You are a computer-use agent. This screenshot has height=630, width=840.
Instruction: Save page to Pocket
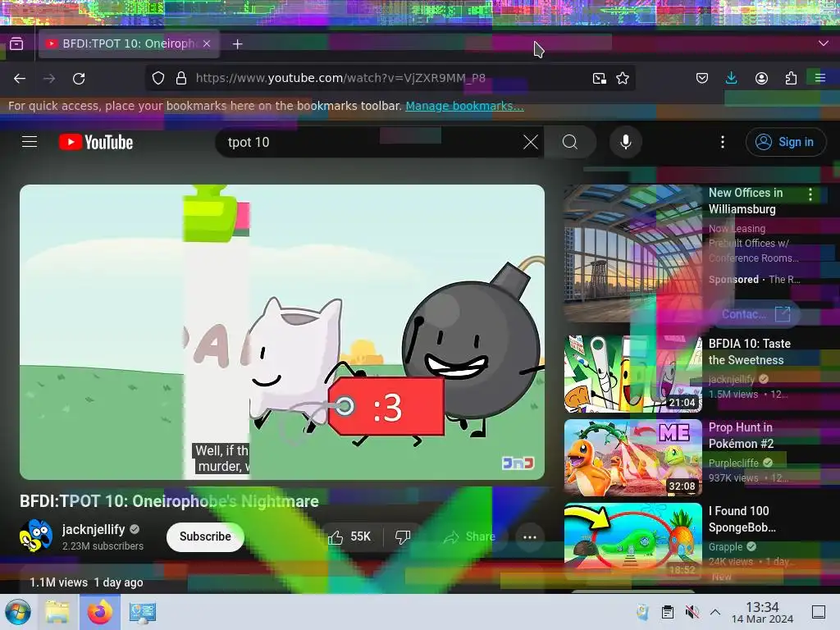pyautogui.click(x=702, y=78)
